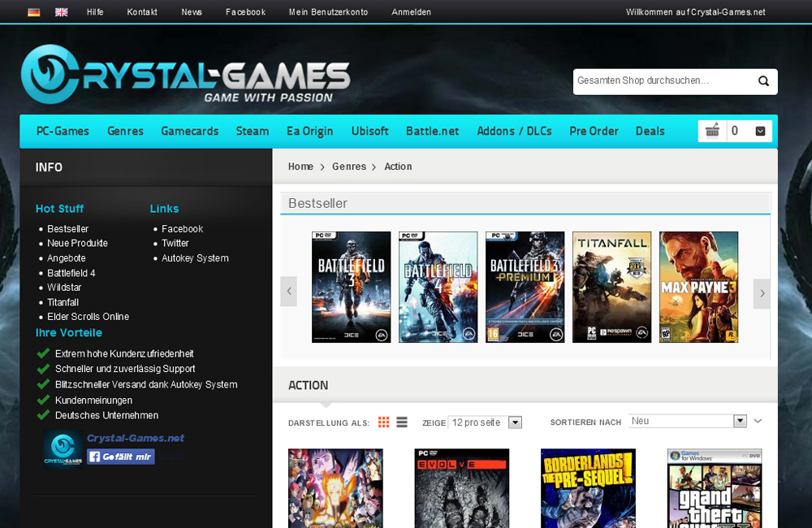This screenshot has height=528, width=812.
Task: Open Pre Order menu
Action: pyautogui.click(x=594, y=131)
